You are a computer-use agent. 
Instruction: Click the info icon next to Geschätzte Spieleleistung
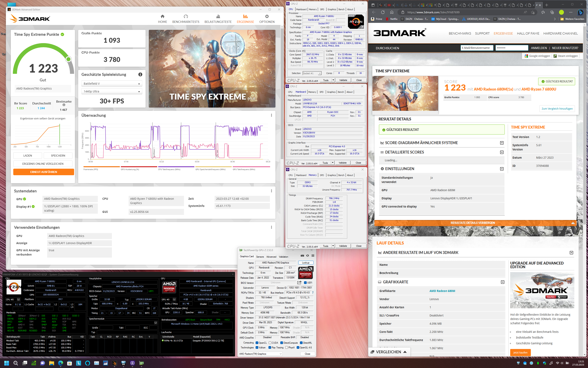[x=140, y=74]
